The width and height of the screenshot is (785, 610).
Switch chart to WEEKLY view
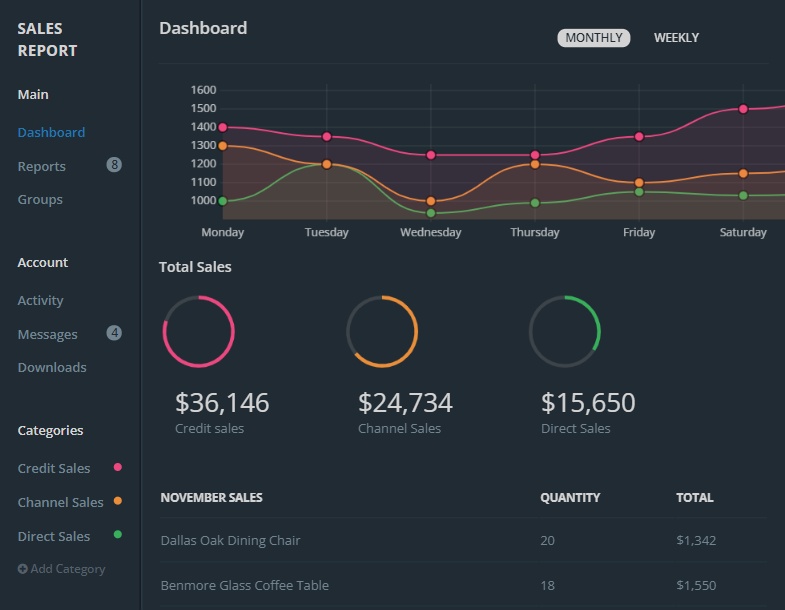pyautogui.click(x=676, y=38)
